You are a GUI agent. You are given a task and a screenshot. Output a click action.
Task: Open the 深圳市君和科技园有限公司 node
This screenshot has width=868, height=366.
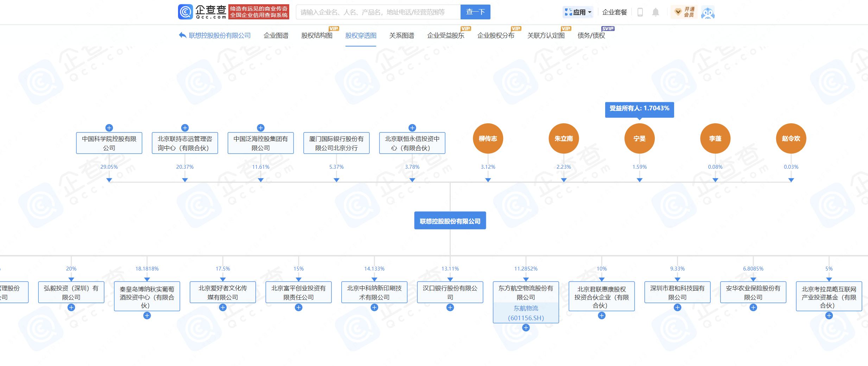pyautogui.click(x=677, y=292)
